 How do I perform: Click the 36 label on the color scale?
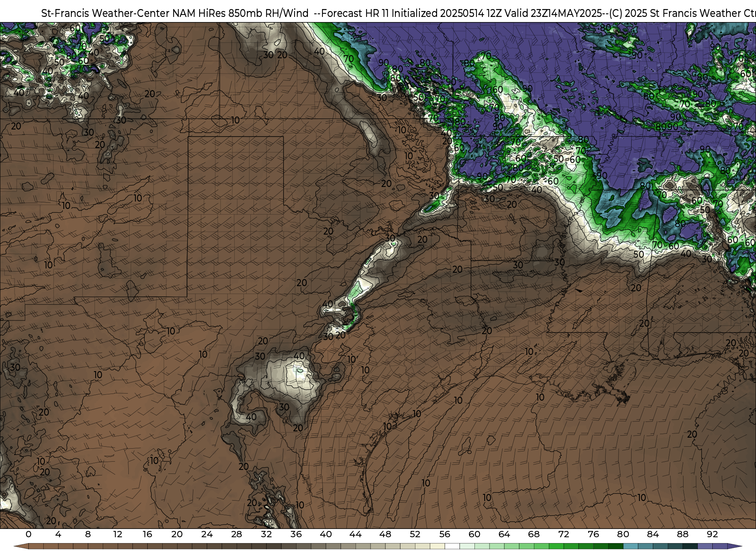(x=296, y=534)
